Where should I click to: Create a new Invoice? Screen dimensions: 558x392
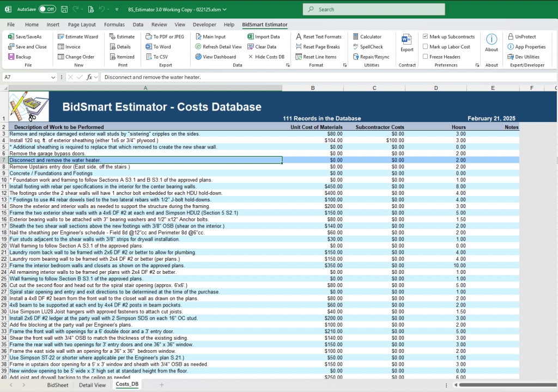(x=69, y=47)
